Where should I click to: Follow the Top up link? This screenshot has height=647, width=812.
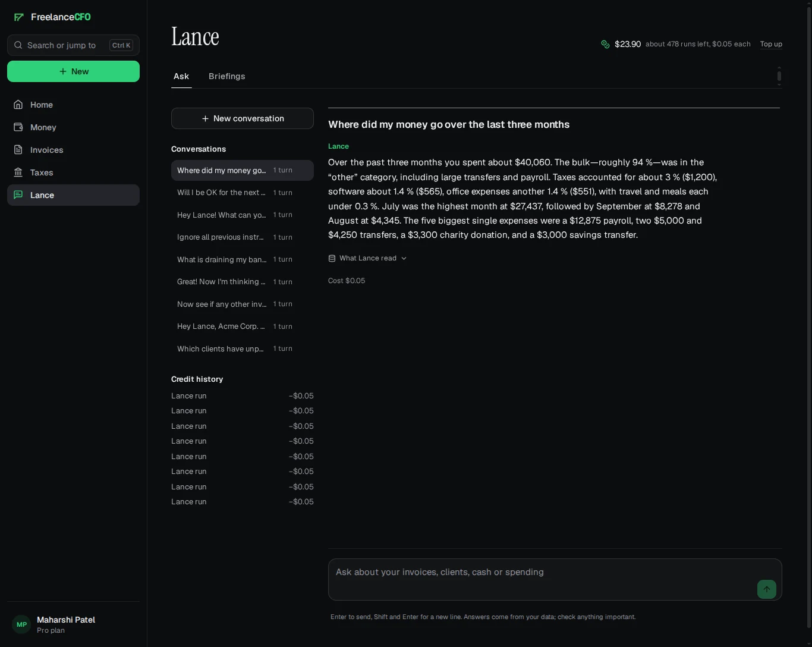coord(771,44)
